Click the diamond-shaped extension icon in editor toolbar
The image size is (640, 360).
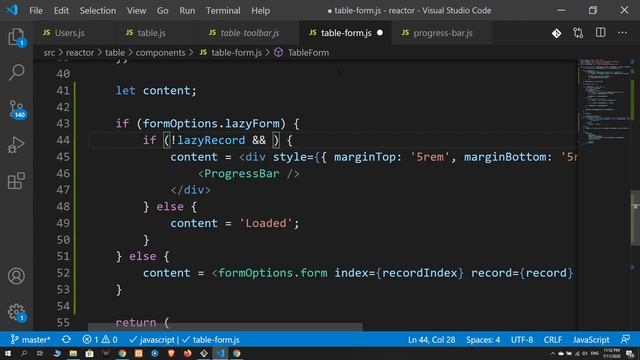[556, 33]
